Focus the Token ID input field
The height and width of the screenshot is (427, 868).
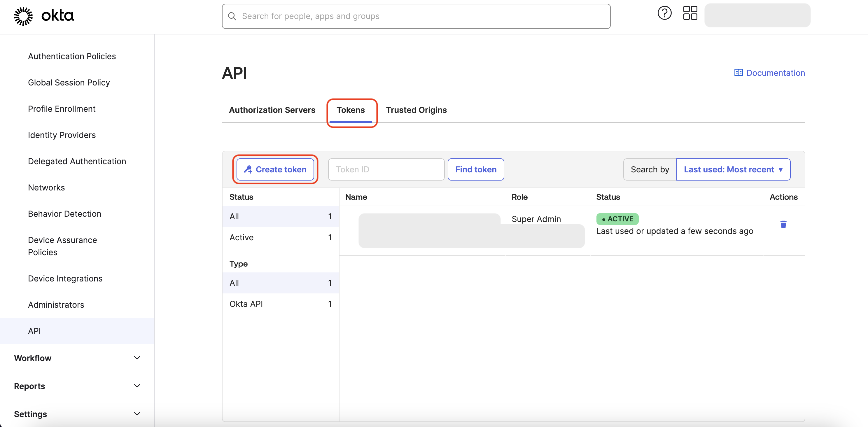tap(386, 169)
